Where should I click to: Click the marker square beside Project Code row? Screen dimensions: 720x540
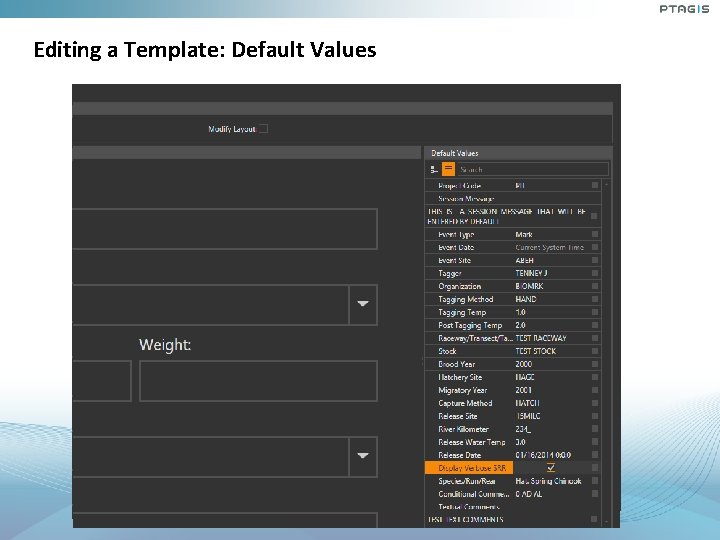[595, 185]
